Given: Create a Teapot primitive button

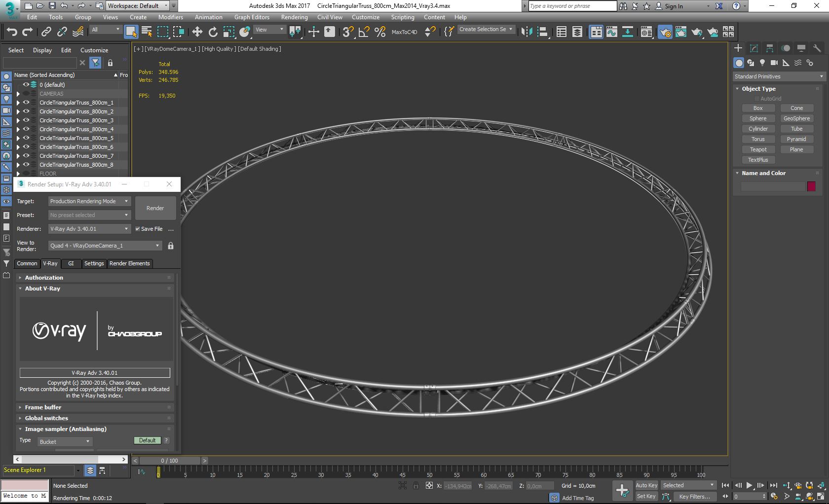Looking at the screenshot, I should pyautogui.click(x=758, y=149).
